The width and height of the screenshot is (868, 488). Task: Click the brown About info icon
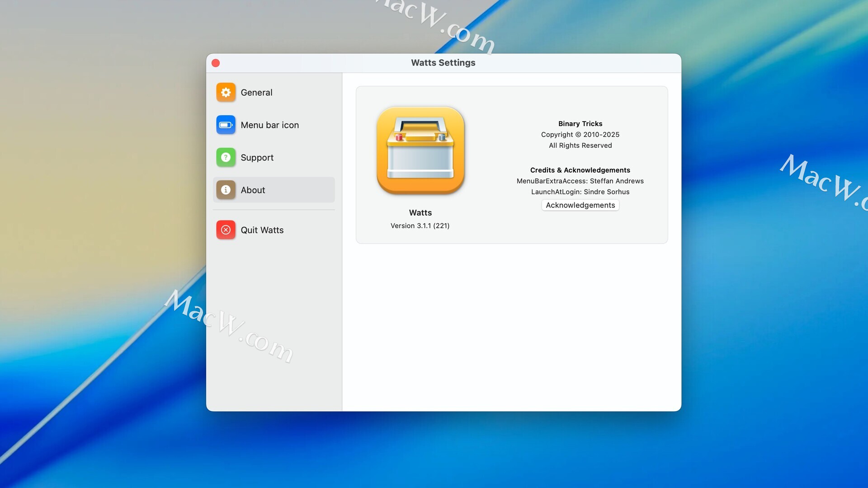click(226, 190)
